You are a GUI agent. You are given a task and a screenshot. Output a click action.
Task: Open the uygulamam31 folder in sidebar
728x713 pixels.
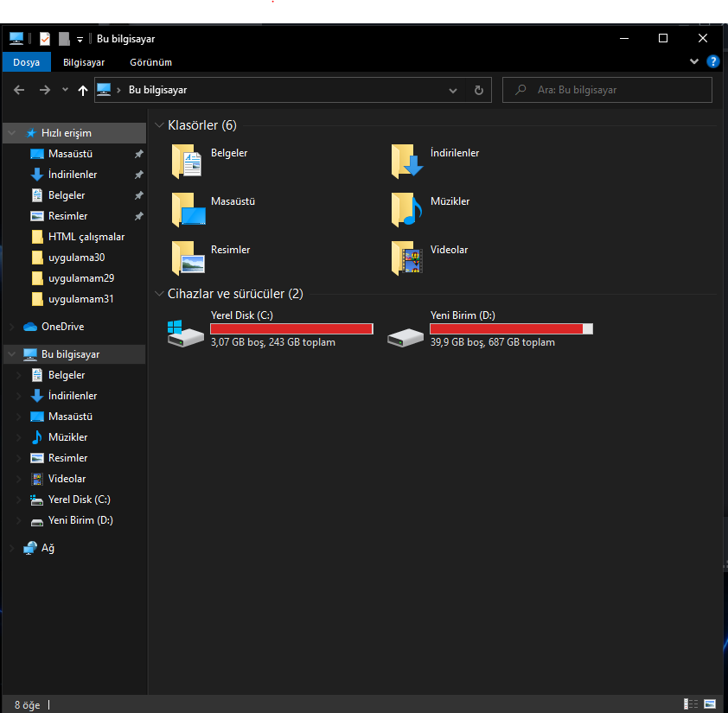(80, 299)
